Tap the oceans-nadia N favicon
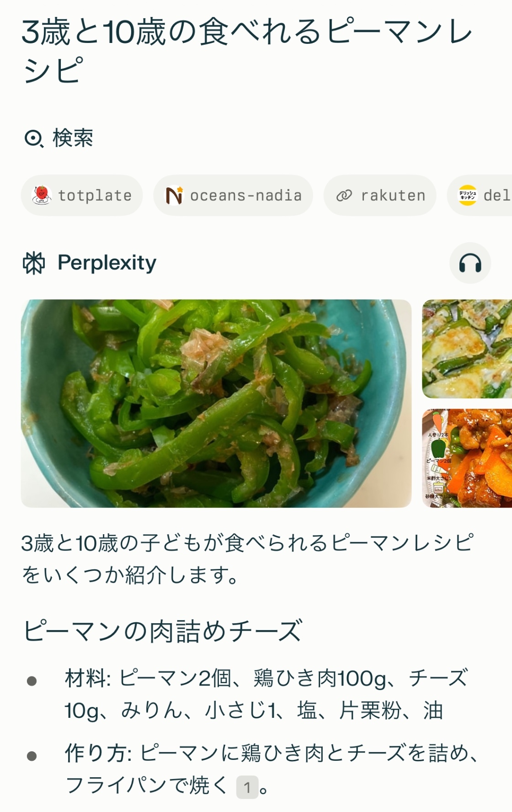512x812 pixels. point(174,195)
